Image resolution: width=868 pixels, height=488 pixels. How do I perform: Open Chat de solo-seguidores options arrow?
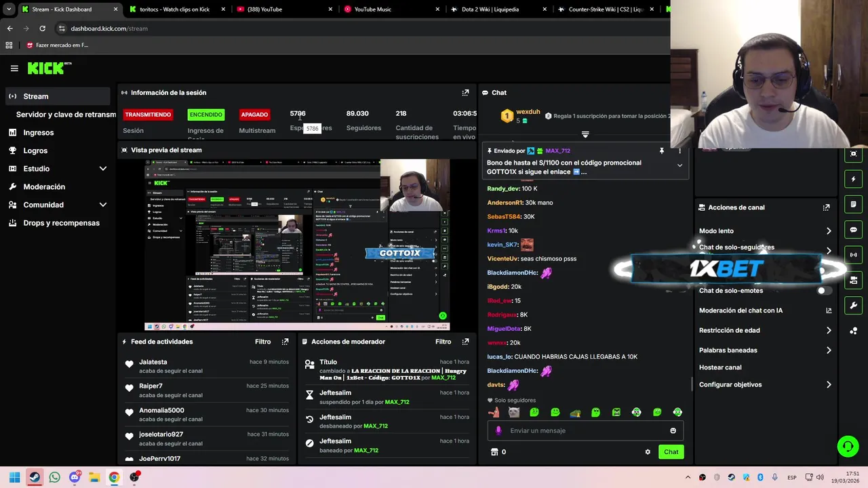point(829,250)
